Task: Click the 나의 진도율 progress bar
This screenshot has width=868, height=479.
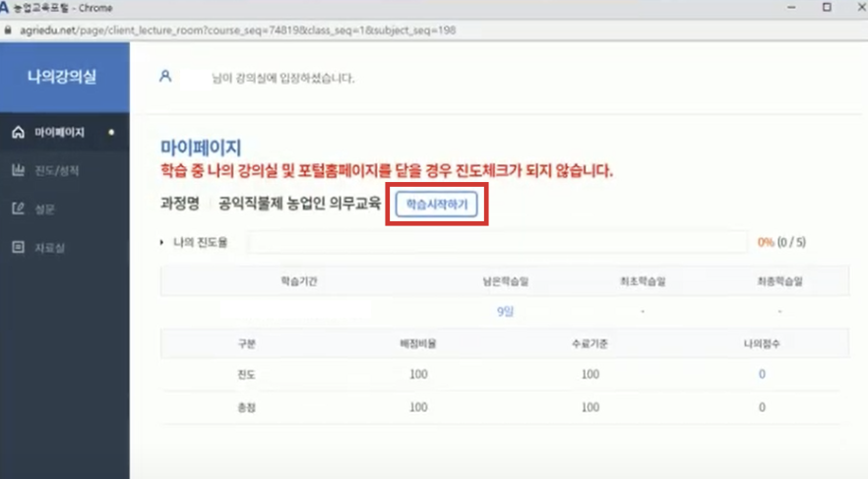Action: pos(497,242)
